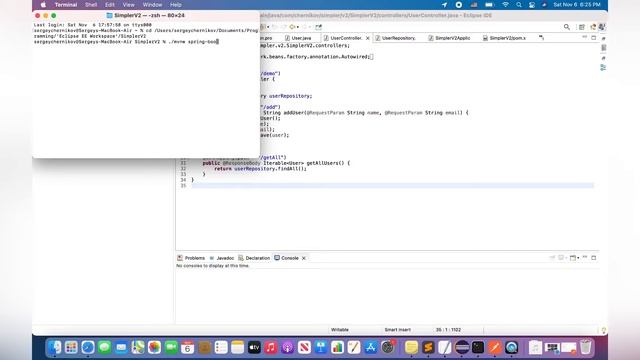Click the lightbulb tip icon in the status bar
Viewport: 640px width, 360px height.
click(604, 330)
